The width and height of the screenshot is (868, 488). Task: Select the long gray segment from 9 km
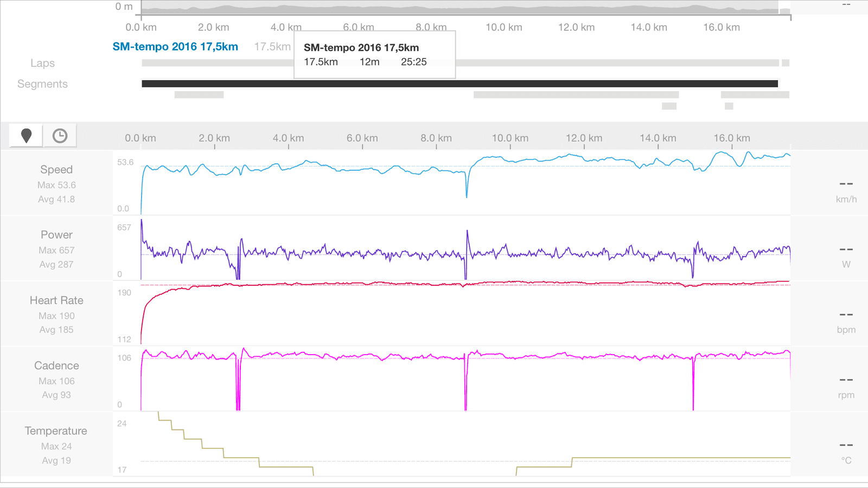(576, 95)
